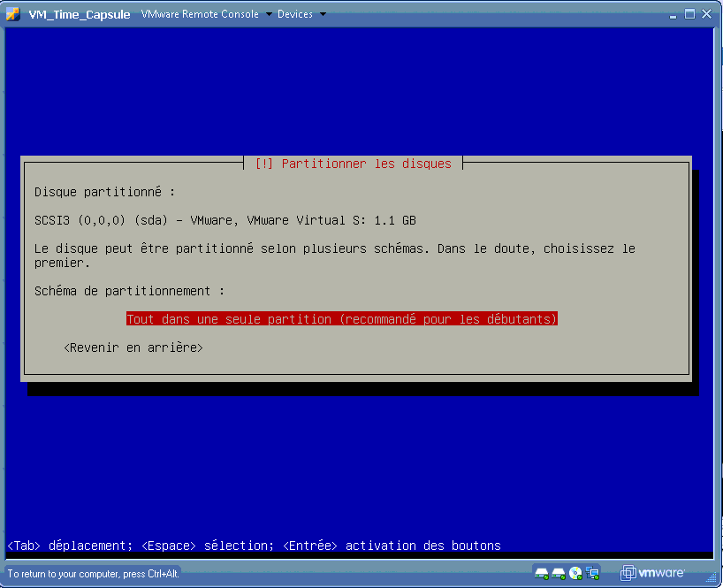The image size is (723, 588).
Task: Click the VMware Remote Console app icon in title bar
Action: click(x=13, y=14)
